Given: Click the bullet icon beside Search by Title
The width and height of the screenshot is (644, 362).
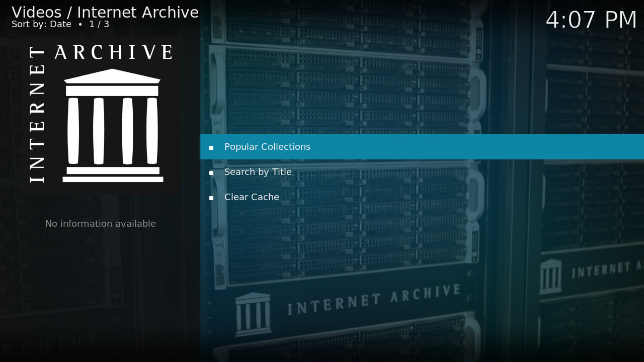Looking at the screenshot, I should click(211, 172).
